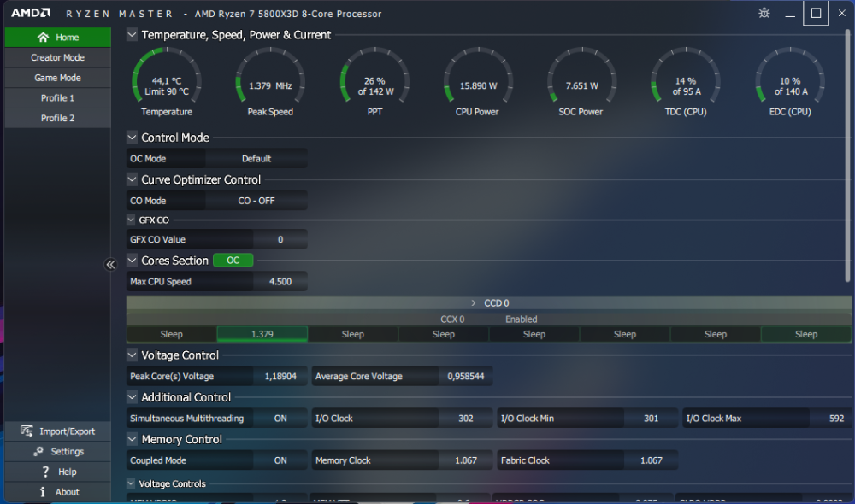Click Fabric Clock value 1.067

point(651,460)
